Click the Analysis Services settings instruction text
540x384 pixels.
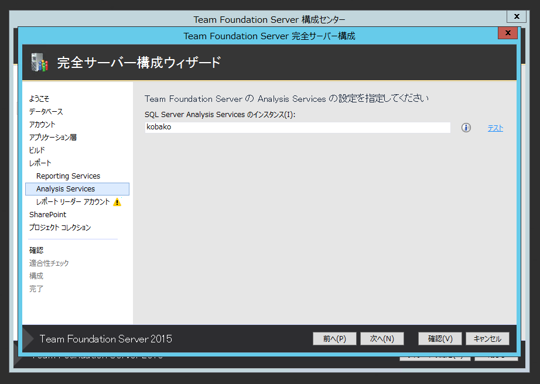point(287,98)
